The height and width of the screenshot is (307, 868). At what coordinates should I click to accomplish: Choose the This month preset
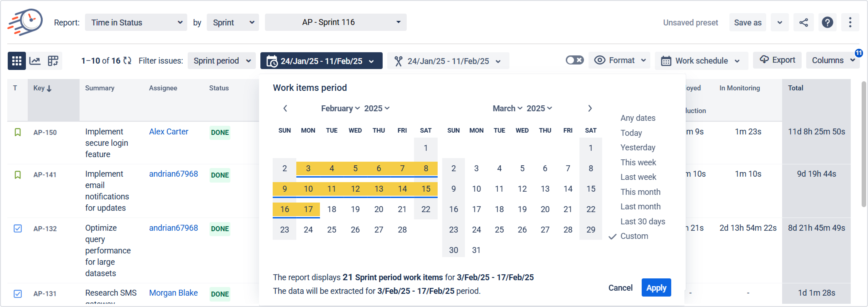(x=640, y=192)
